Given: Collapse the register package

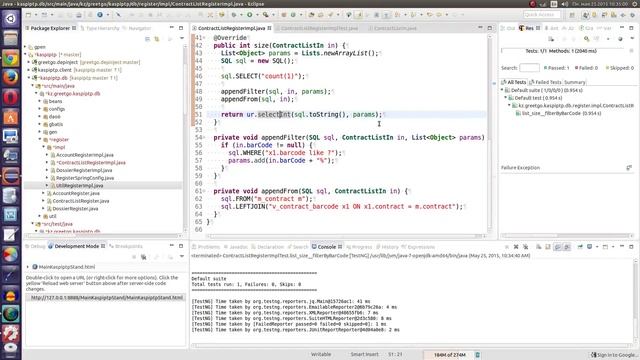Looking at the screenshot, I should [x=40, y=140].
